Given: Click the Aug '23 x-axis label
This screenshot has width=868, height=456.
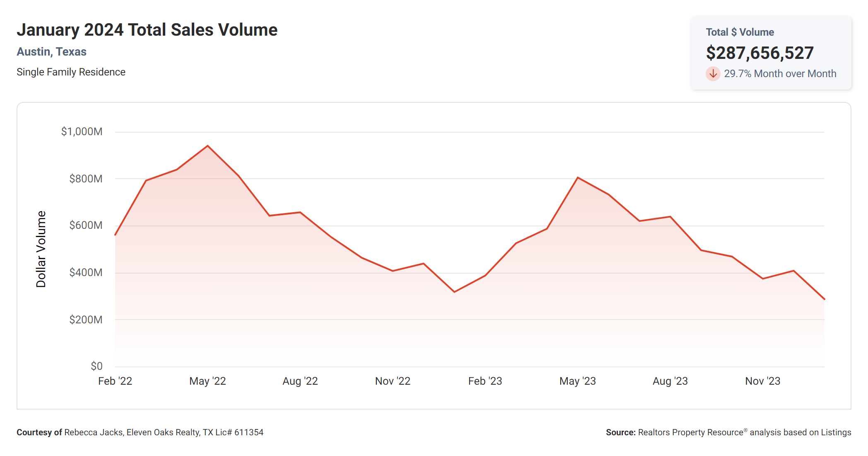Looking at the screenshot, I should (x=670, y=381).
